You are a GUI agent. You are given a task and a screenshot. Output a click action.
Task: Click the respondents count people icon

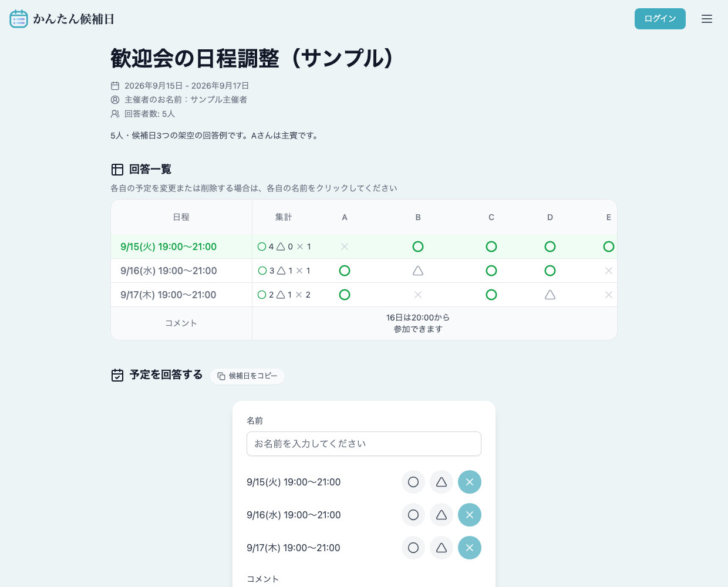(115, 114)
